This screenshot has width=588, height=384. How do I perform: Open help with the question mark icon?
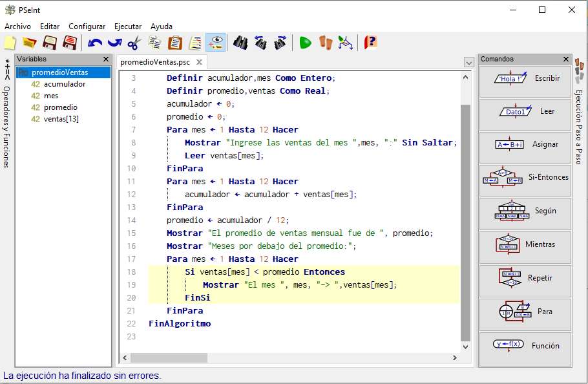370,43
